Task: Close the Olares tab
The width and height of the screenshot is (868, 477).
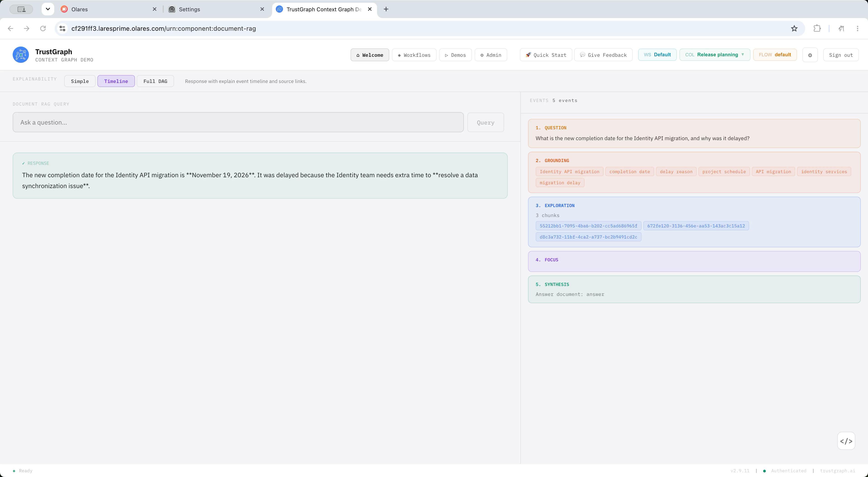Action: click(155, 9)
